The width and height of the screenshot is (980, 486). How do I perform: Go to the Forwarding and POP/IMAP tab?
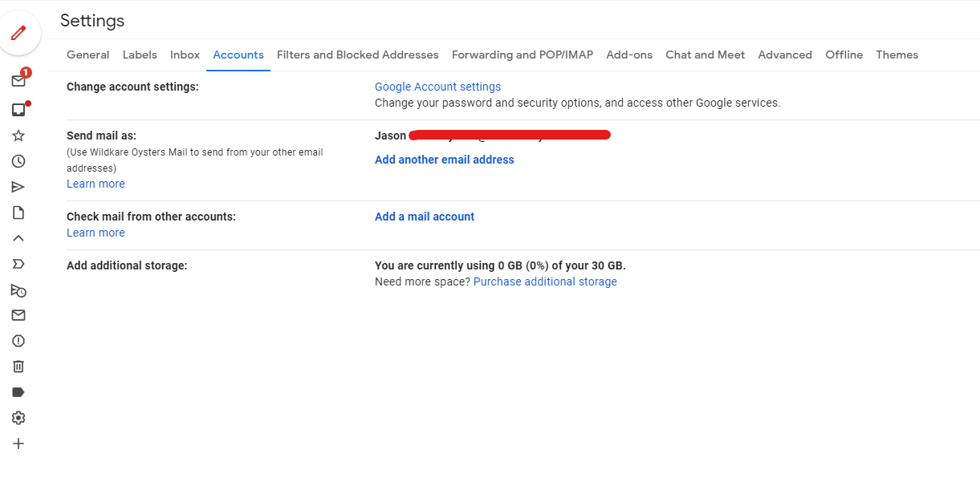522,55
